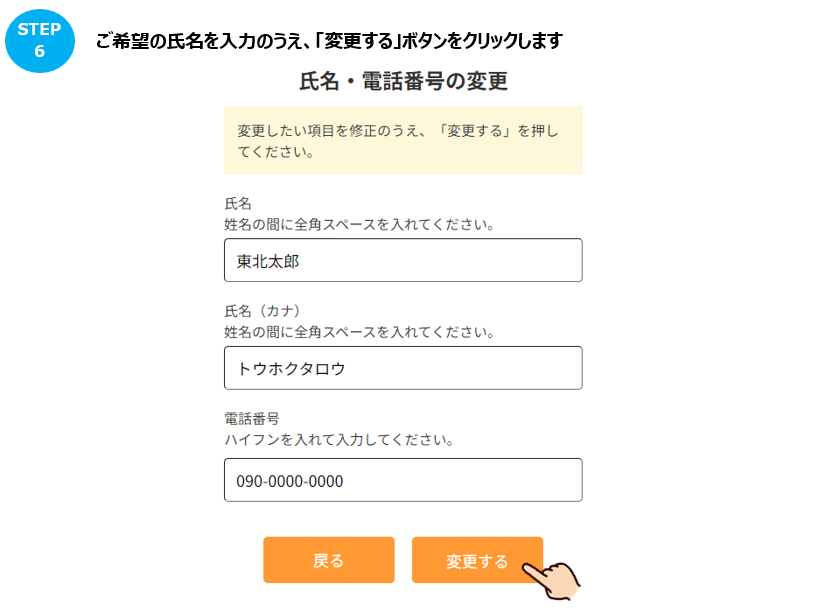Click the orange Change button under the hand icon
This screenshot has width=826, height=612.
pyautogui.click(x=477, y=560)
